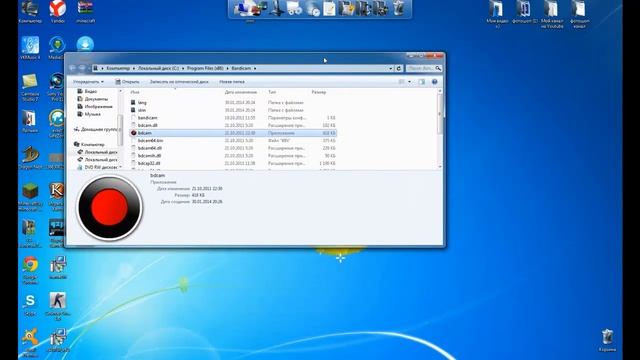Open Мои видео folder on desktop
This screenshot has height=360, width=640.
point(497,14)
